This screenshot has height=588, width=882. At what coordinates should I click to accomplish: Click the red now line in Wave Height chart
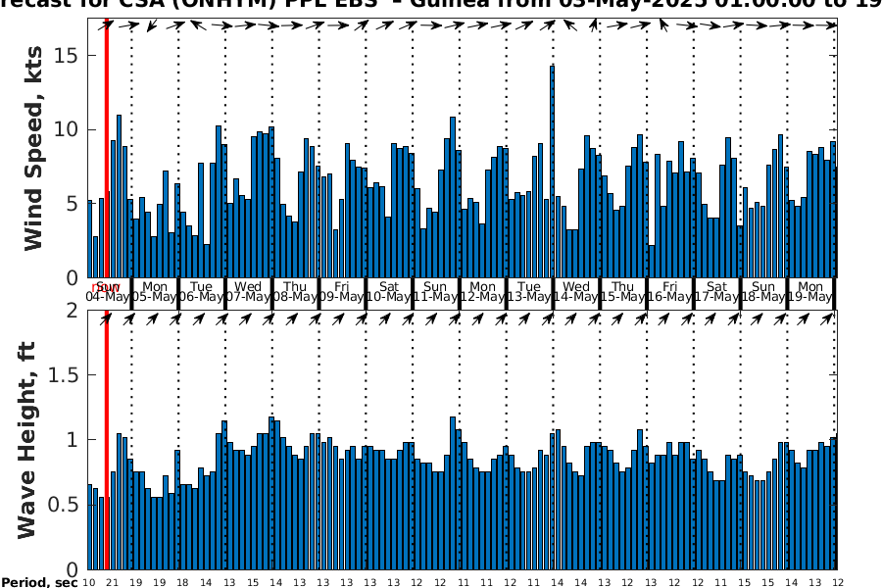pos(106,440)
